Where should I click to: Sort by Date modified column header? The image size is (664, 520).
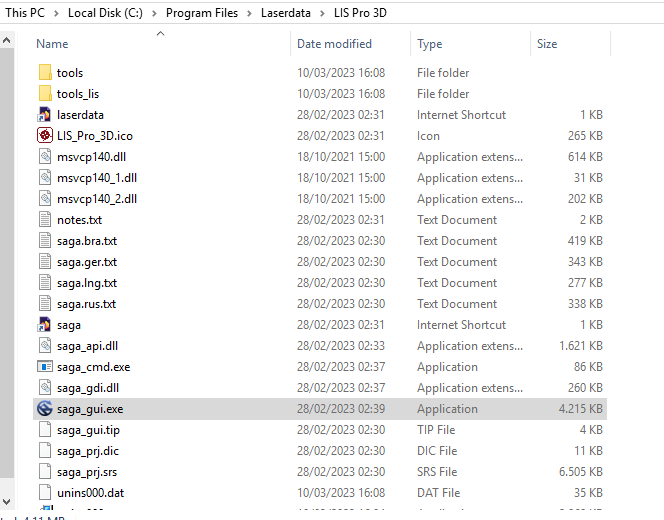(334, 44)
